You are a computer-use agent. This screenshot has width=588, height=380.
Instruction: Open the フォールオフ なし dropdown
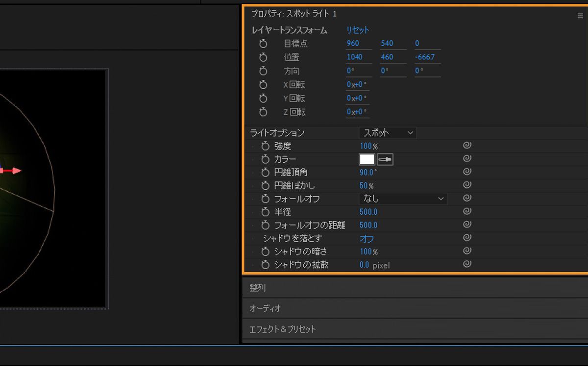point(403,199)
